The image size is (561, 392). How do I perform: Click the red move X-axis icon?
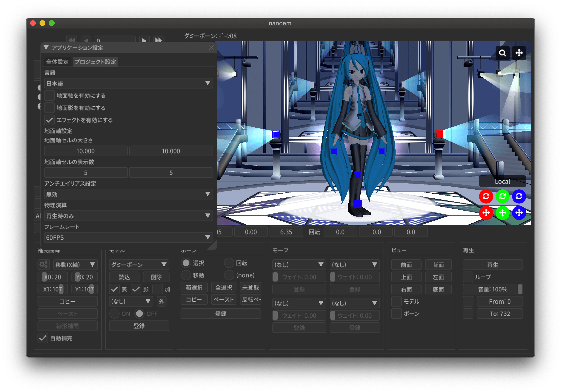pyautogui.click(x=486, y=213)
